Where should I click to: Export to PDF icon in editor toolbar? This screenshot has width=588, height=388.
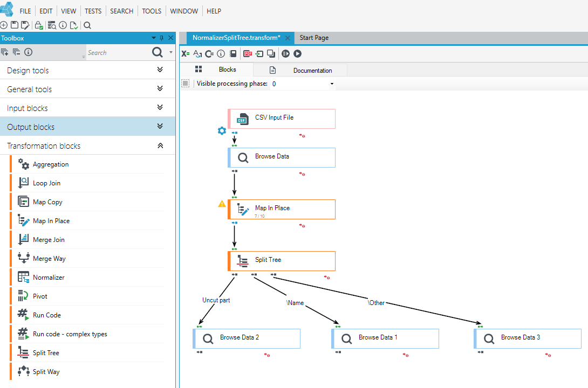tap(248, 53)
